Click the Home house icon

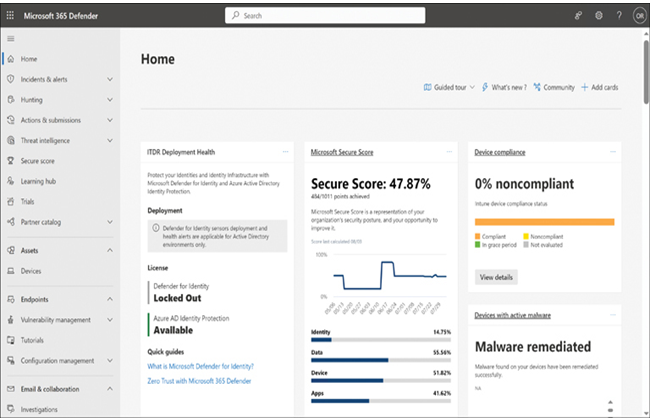click(x=11, y=59)
